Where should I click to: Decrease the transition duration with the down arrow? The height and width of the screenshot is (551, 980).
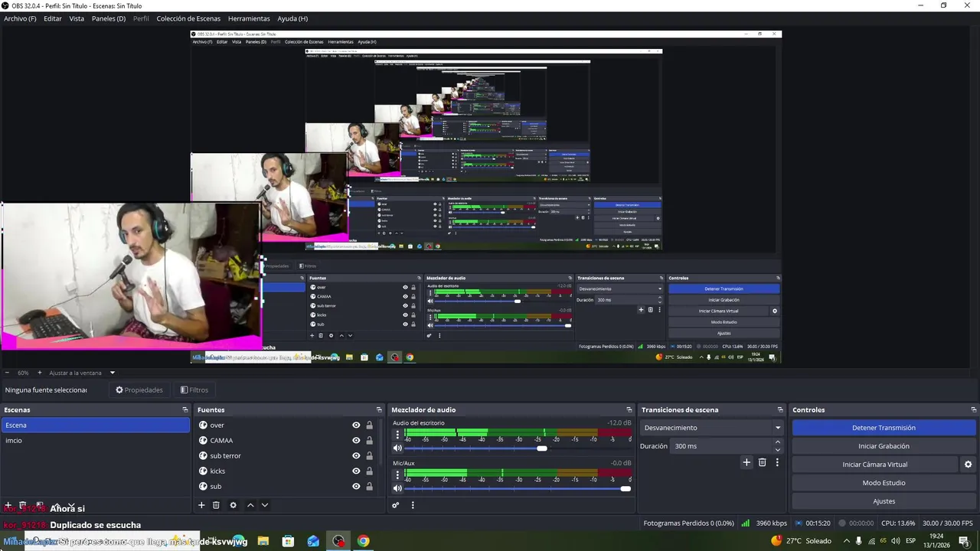pos(778,450)
